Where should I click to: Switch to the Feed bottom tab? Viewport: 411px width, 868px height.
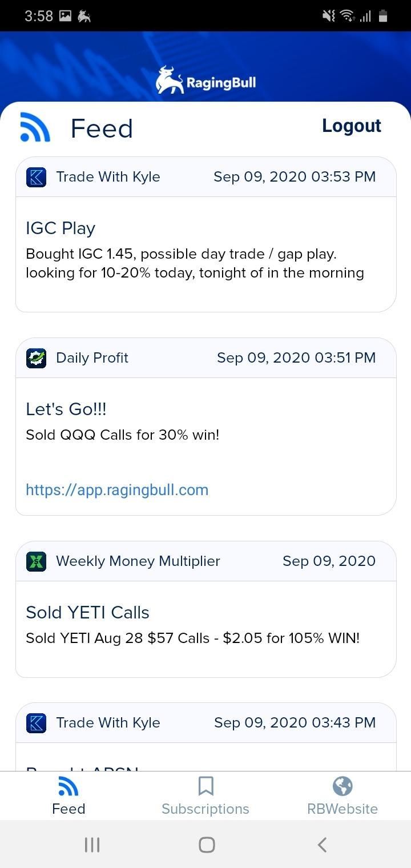pos(68,796)
